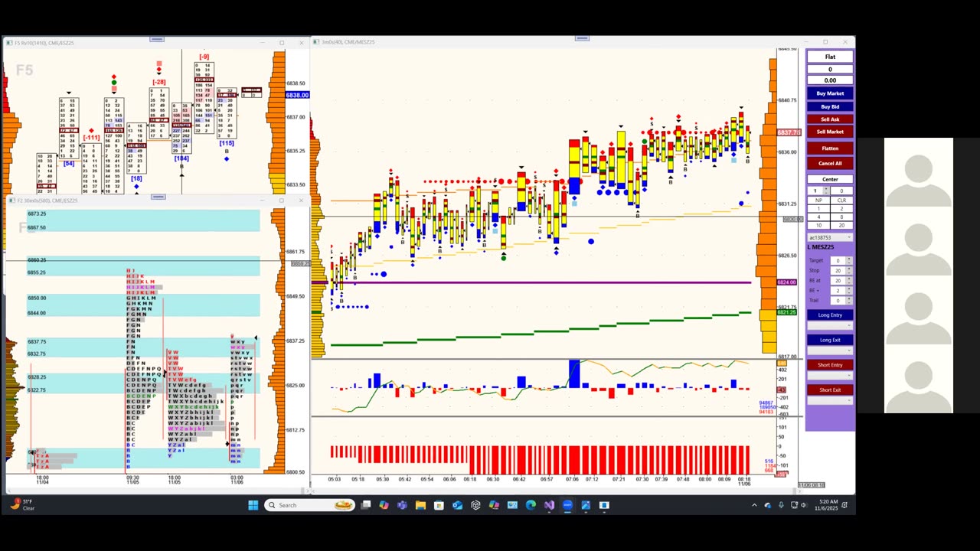Click the microphone tray icon

point(781,505)
